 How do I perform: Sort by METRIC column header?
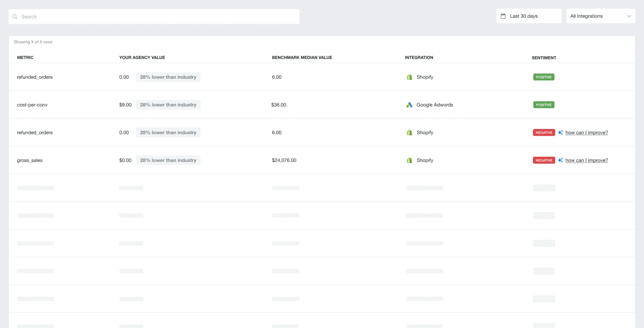(25, 57)
